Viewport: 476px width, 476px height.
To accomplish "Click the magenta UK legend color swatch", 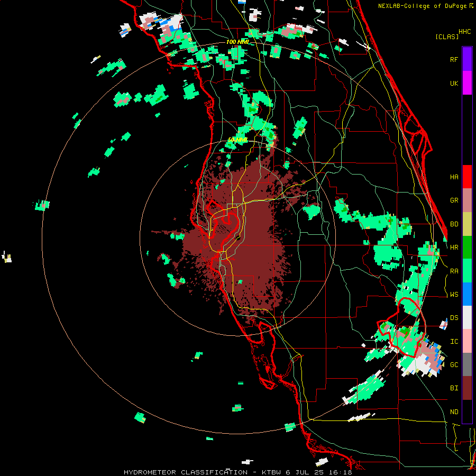I will click(467, 83).
